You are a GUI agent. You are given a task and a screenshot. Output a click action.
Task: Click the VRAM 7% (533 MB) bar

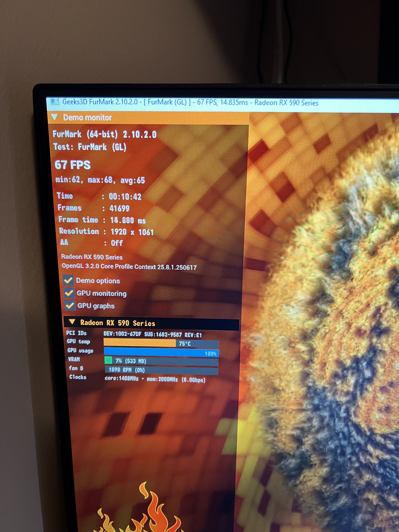click(x=161, y=361)
